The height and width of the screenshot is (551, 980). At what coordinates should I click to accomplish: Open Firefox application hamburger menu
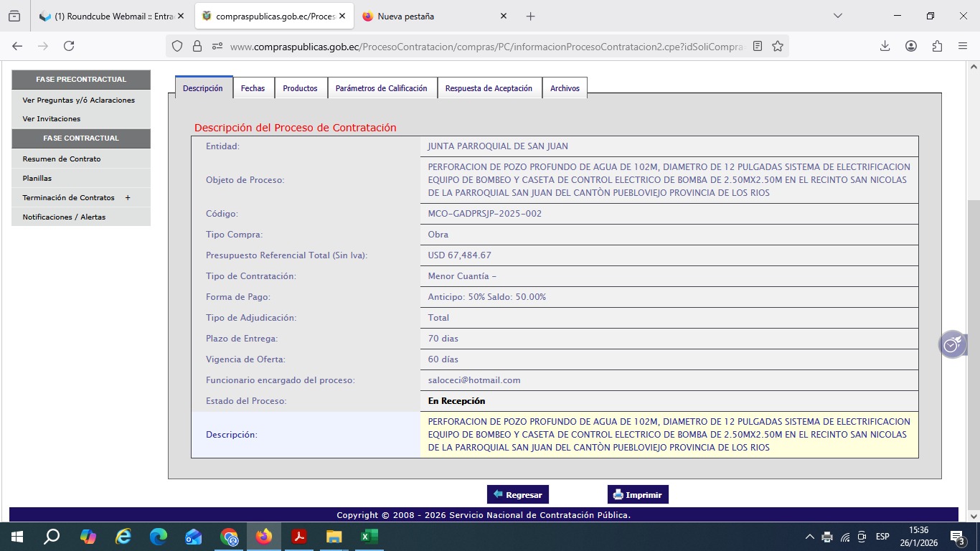[963, 46]
